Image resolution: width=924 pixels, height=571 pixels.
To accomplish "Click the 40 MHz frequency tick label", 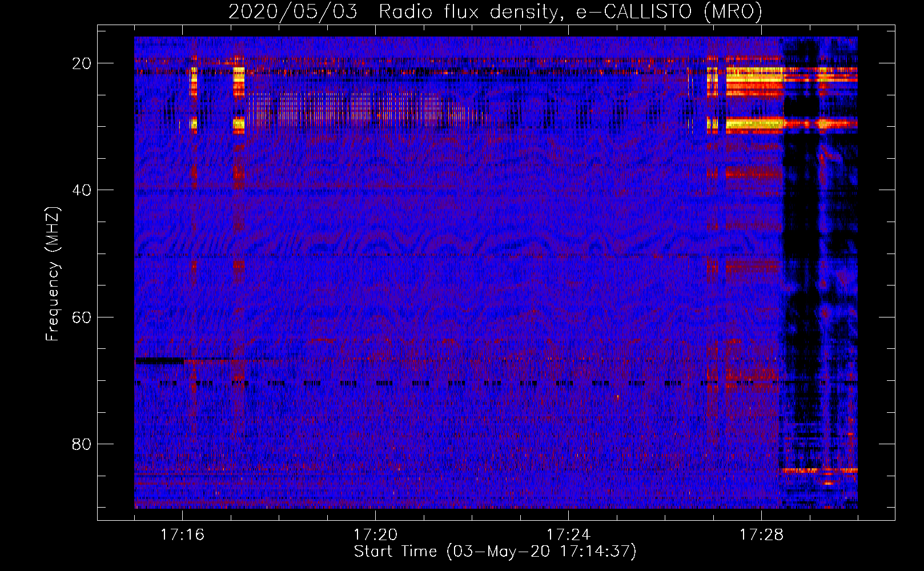I will click(x=82, y=190).
